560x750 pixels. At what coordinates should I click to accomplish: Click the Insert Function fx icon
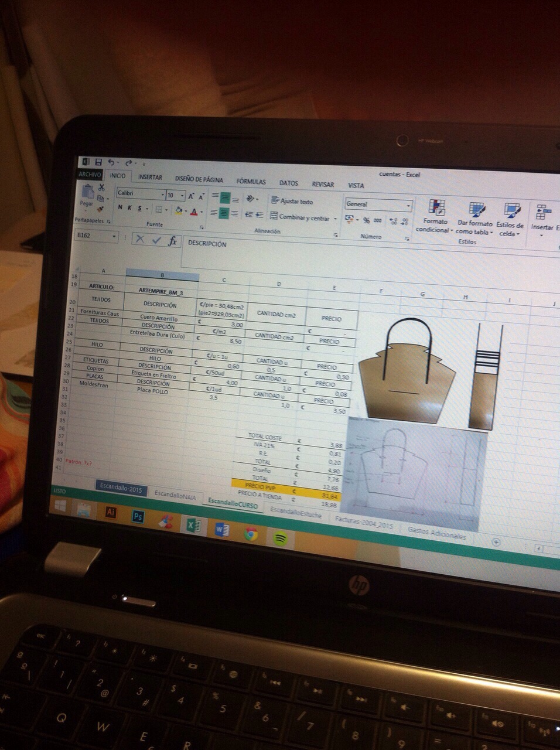point(172,240)
